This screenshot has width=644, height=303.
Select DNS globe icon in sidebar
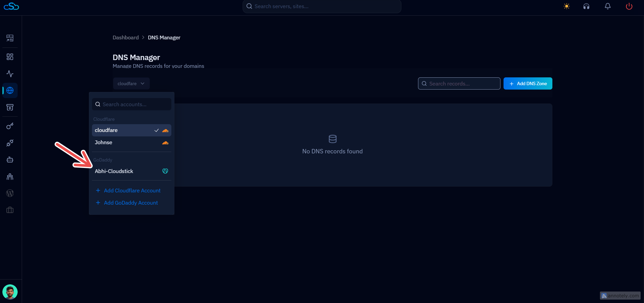(x=10, y=91)
